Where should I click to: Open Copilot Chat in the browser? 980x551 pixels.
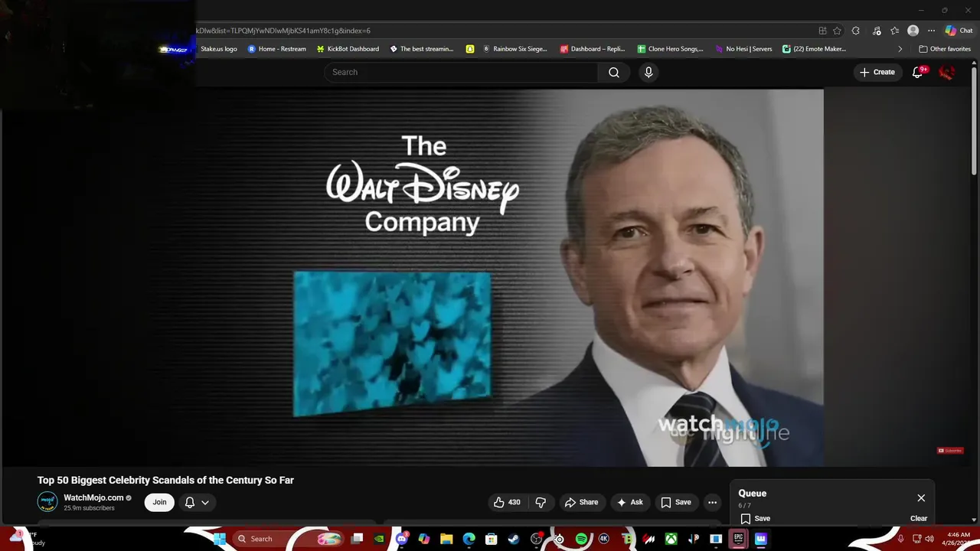click(958, 31)
